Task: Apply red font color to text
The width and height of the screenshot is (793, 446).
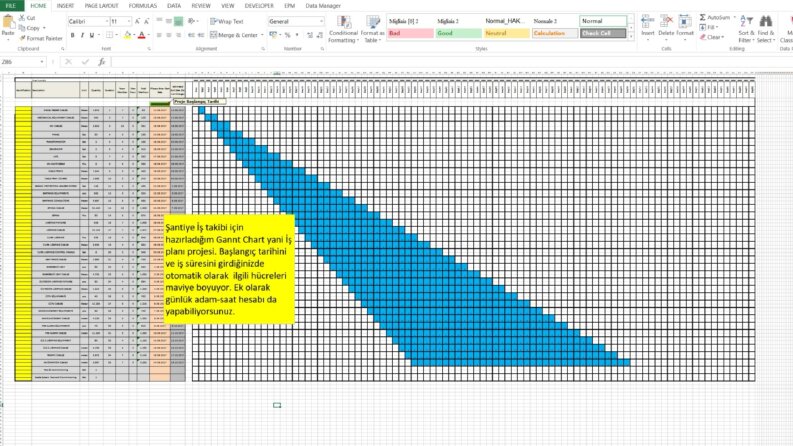Action: 142,35
